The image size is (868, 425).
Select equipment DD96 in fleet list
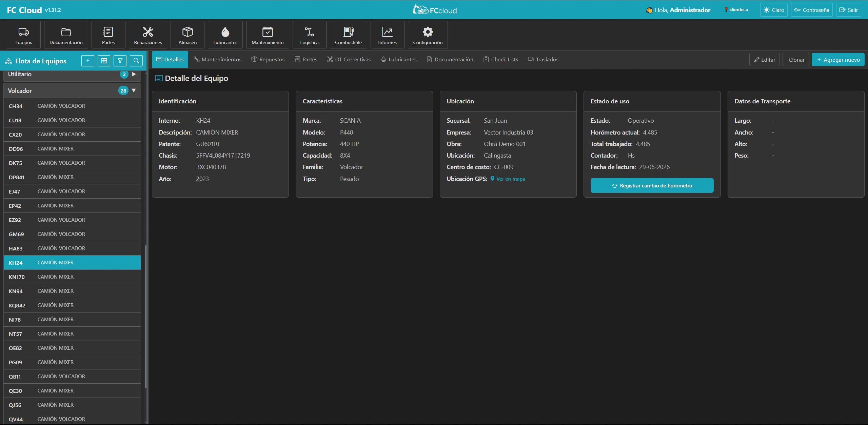coord(72,149)
